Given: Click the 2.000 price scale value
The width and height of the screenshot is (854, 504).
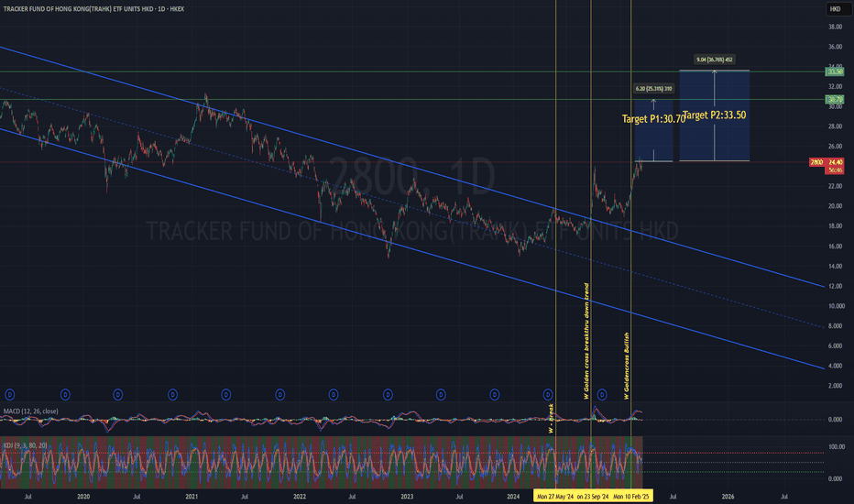Looking at the screenshot, I should tap(835, 386).
